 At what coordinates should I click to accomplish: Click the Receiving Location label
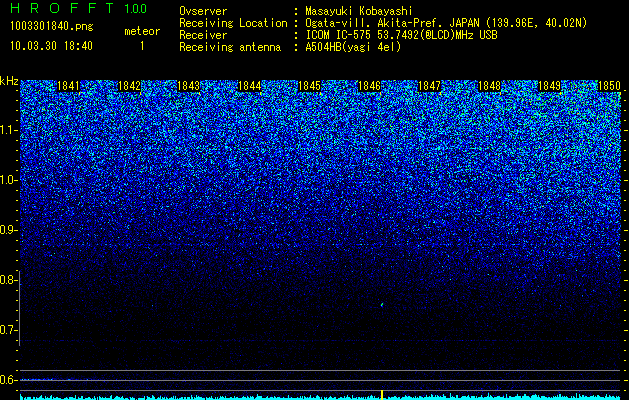(233, 23)
